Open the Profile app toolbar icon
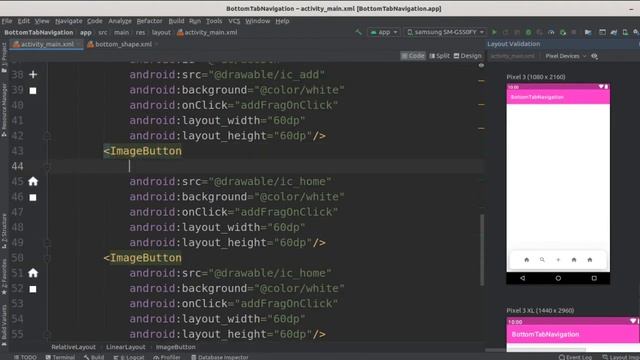This screenshot has height=360, width=640. [551, 32]
